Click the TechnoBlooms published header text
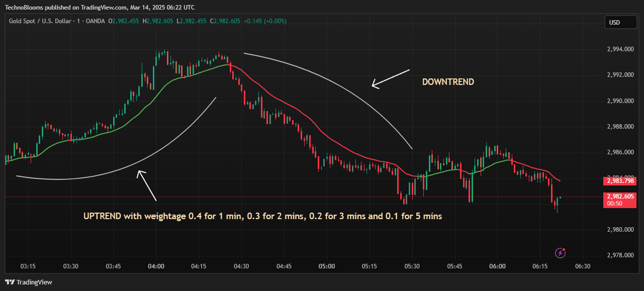The width and height of the screenshot is (644, 291). coord(100,8)
